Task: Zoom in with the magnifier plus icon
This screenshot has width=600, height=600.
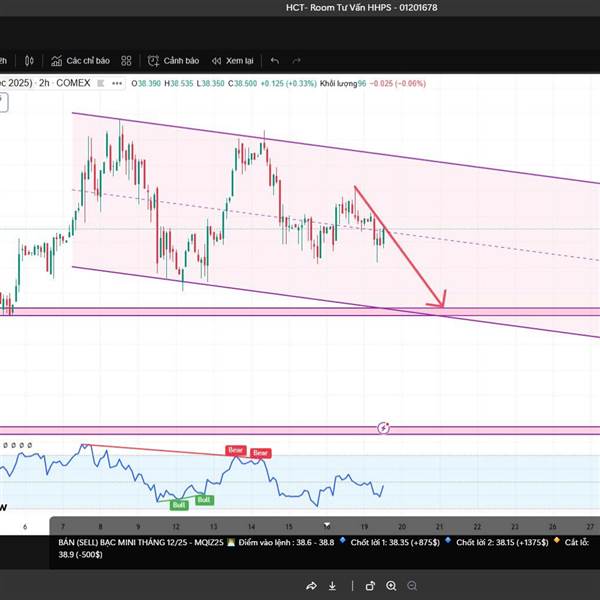Action: coord(391,586)
